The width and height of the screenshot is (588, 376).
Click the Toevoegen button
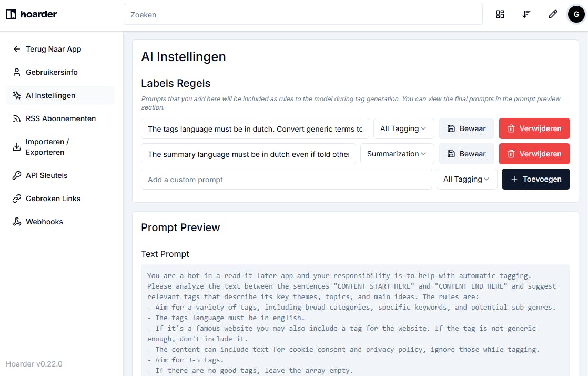point(535,179)
